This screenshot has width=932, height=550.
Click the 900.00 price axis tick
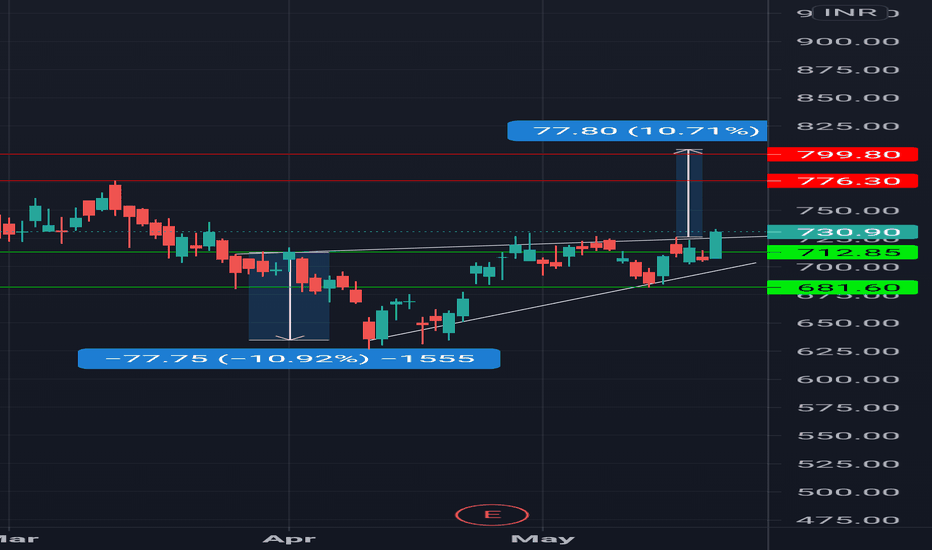(848, 42)
